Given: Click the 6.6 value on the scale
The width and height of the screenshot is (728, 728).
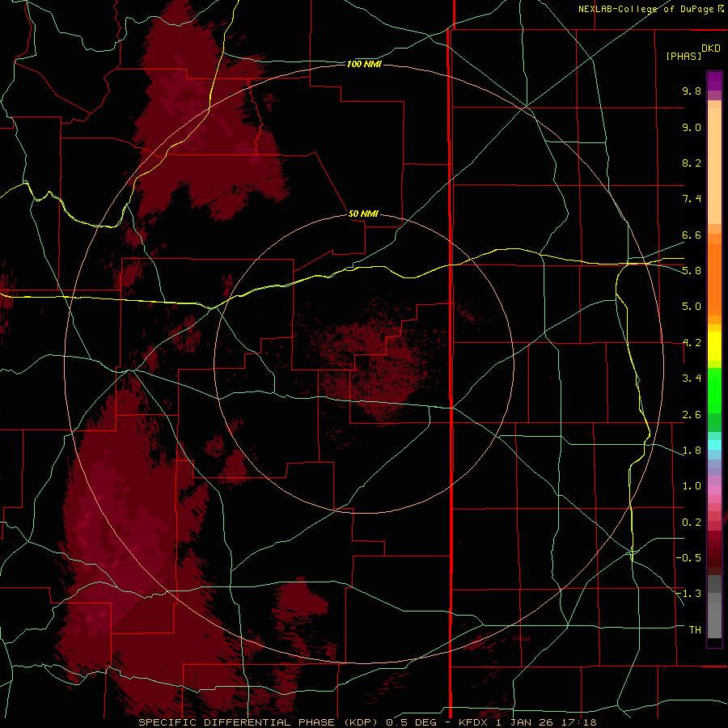Looking at the screenshot, I should click(692, 235).
